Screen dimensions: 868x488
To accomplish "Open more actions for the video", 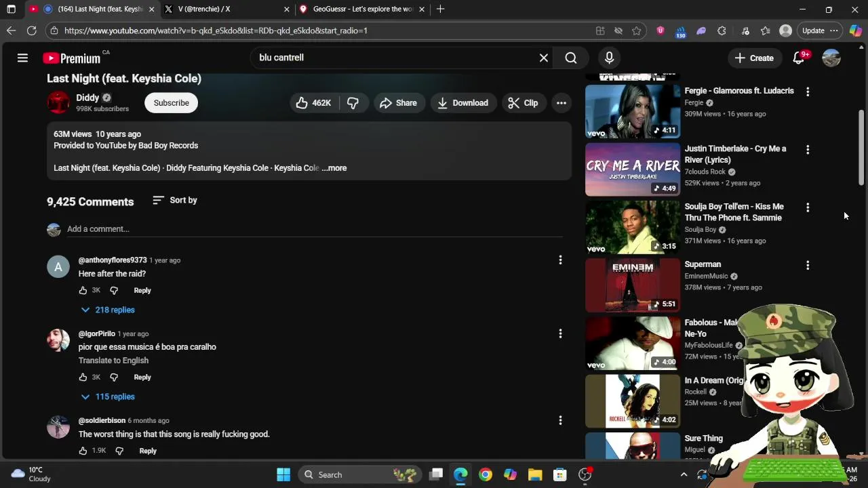I will pos(561,103).
